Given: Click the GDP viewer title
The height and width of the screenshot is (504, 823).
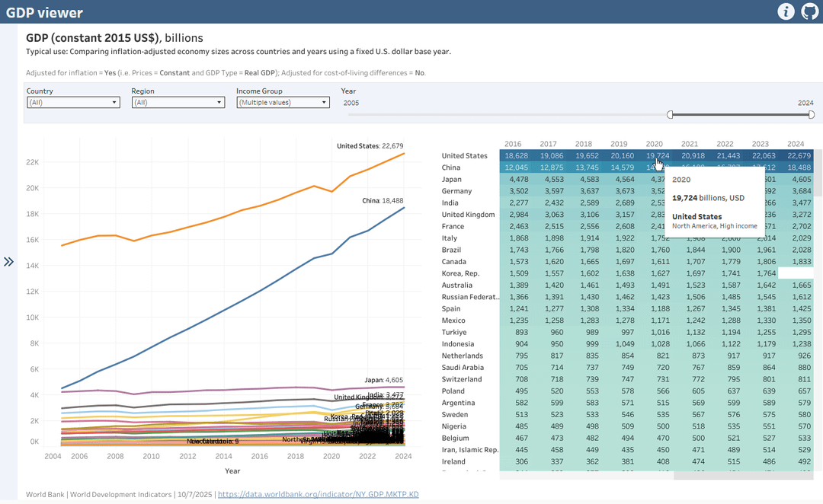Looking at the screenshot, I should coord(44,12).
